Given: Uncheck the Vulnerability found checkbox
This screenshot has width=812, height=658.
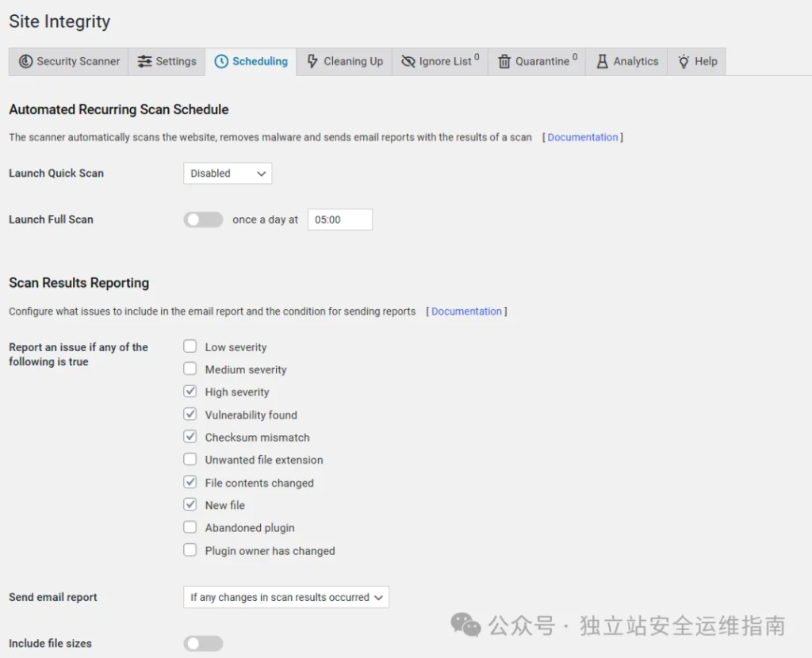Looking at the screenshot, I should 190,414.
